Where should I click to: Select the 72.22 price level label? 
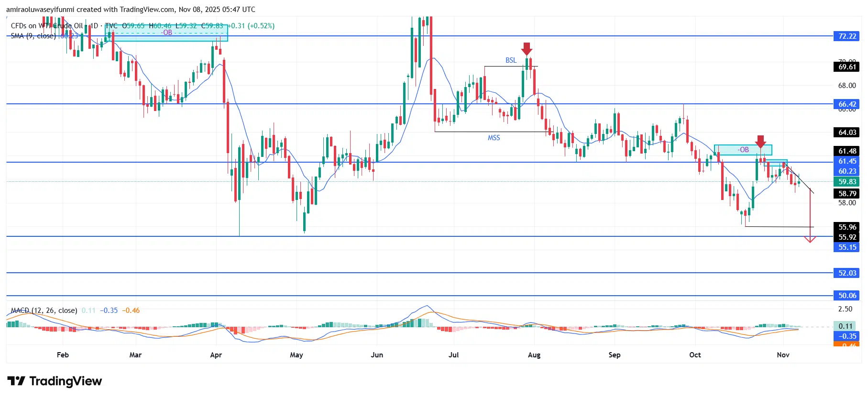coord(847,36)
